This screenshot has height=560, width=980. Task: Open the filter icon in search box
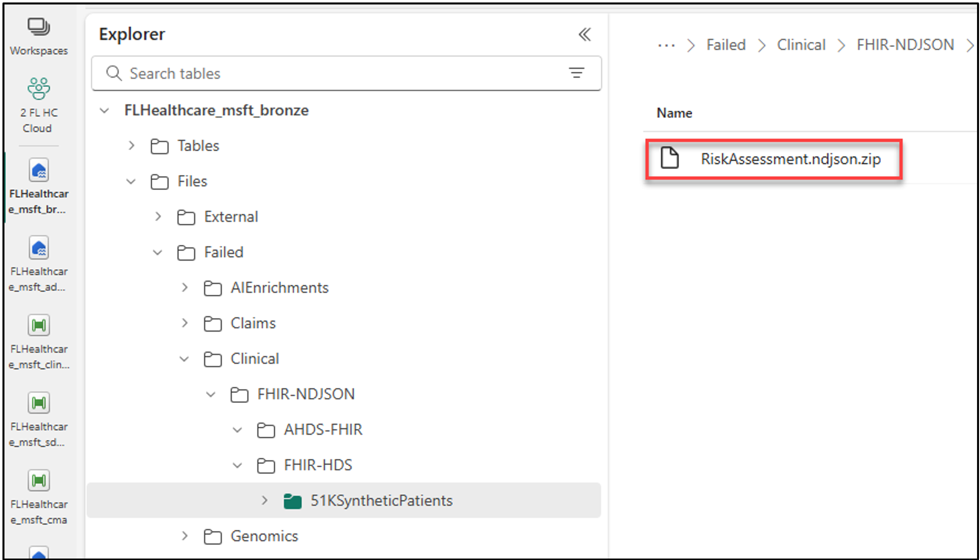[x=577, y=73]
